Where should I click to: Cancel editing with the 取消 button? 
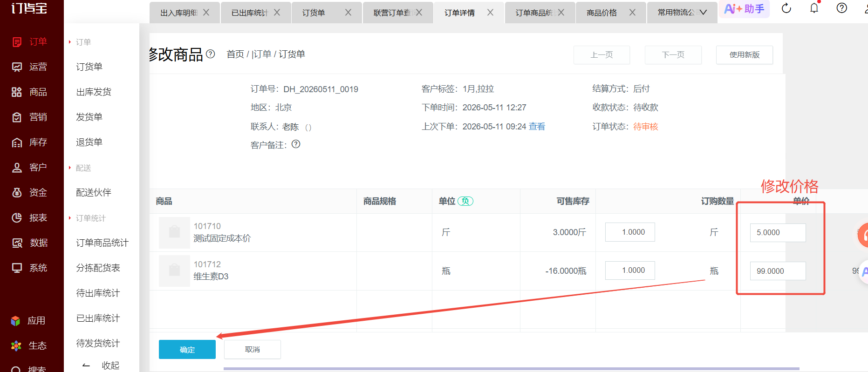253,350
